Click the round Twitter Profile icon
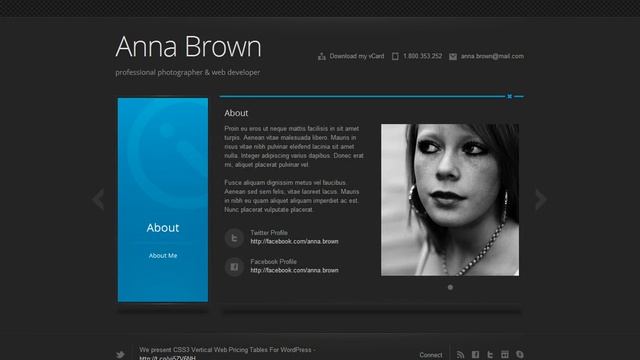This screenshot has width=640, height=360. click(x=234, y=238)
